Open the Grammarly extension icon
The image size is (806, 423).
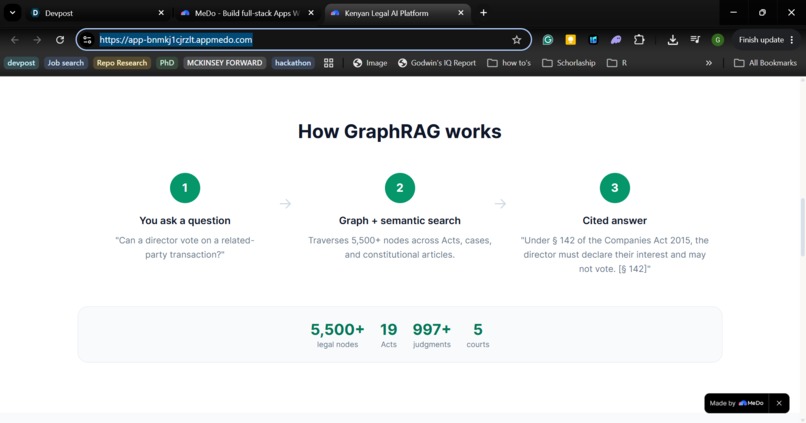(x=547, y=40)
